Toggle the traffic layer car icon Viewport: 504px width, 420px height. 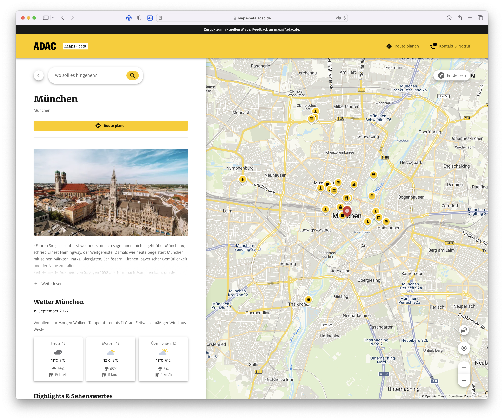[x=464, y=330]
